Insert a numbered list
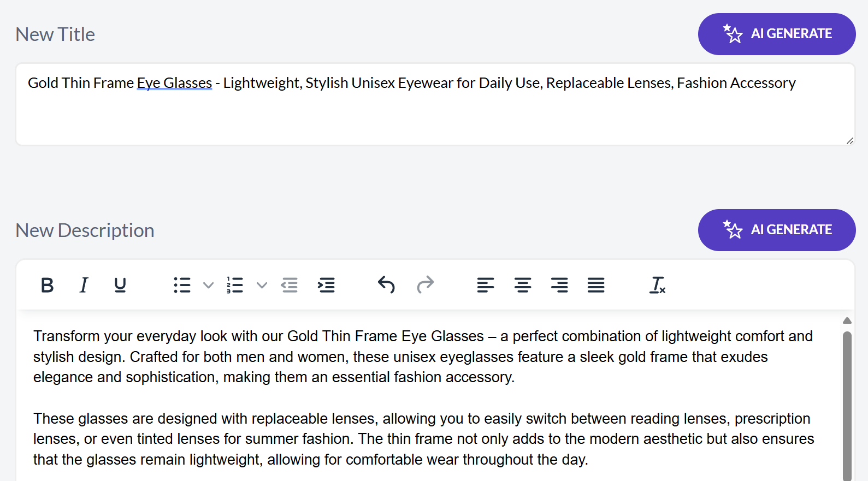868x481 pixels. pos(235,285)
